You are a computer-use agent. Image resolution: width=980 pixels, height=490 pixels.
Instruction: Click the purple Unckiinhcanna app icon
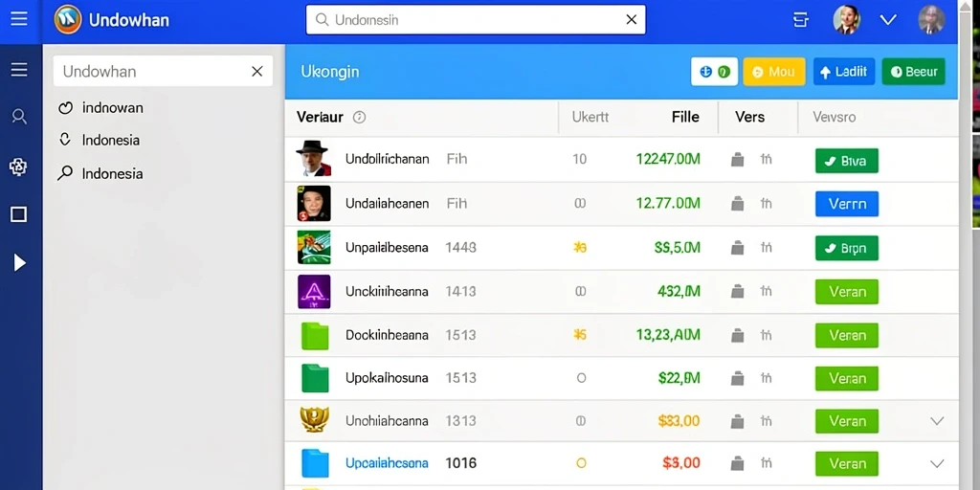coord(314,291)
